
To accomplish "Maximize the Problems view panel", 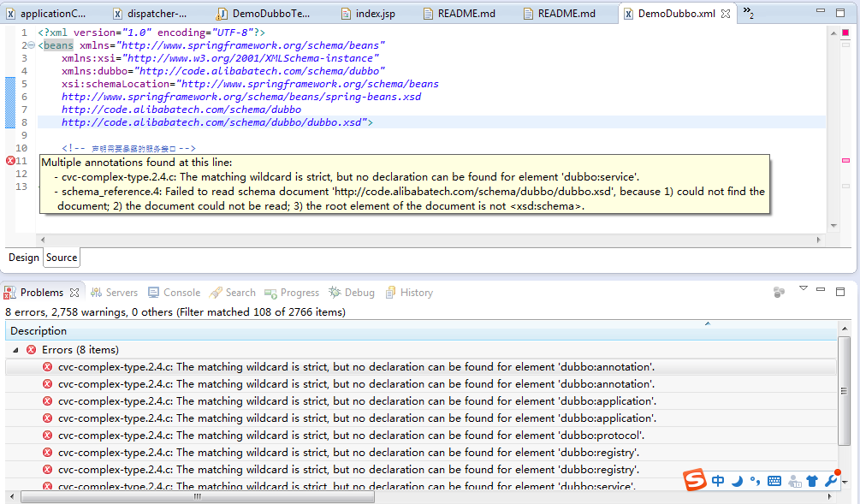I will (840, 291).
